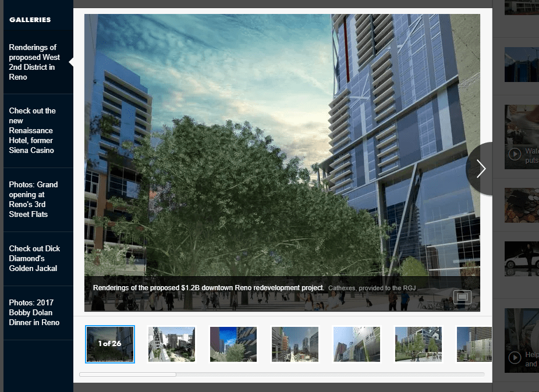The height and width of the screenshot is (392, 539).
Task: Select the sixth thumbnail with green landscaping
Action: coord(418,344)
